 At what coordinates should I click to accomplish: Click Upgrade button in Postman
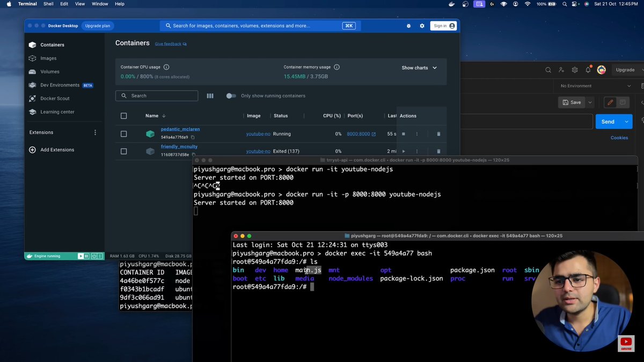tap(625, 70)
